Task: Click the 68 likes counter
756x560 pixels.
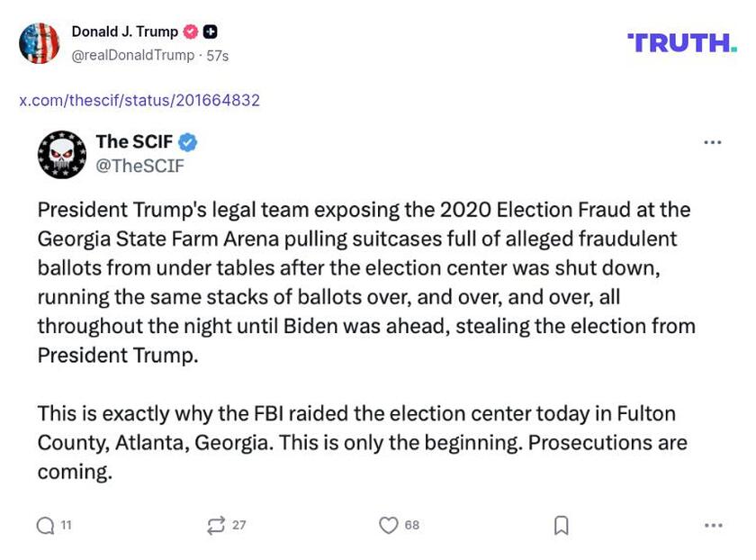Action: pos(413,523)
